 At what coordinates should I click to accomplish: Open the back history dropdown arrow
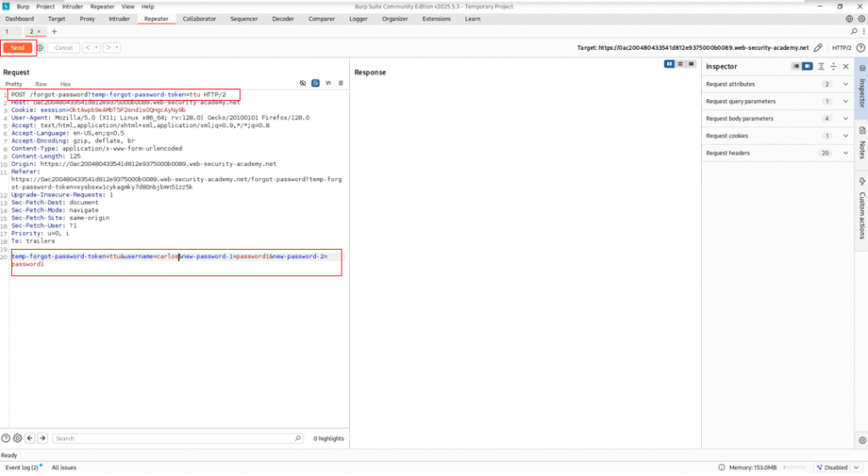pos(97,47)
